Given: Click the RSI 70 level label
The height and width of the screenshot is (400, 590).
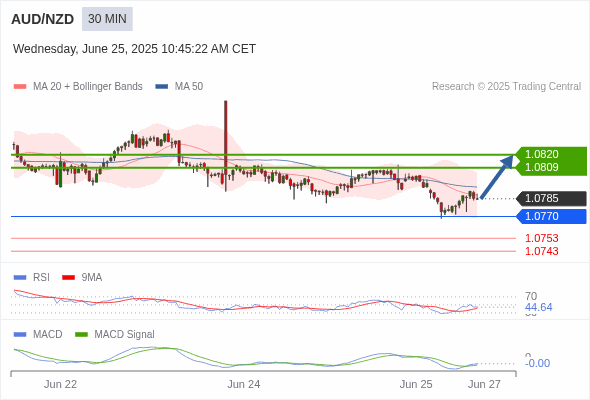Looking at the screenshot, I should pyautogui.click(x=531, y=296).
